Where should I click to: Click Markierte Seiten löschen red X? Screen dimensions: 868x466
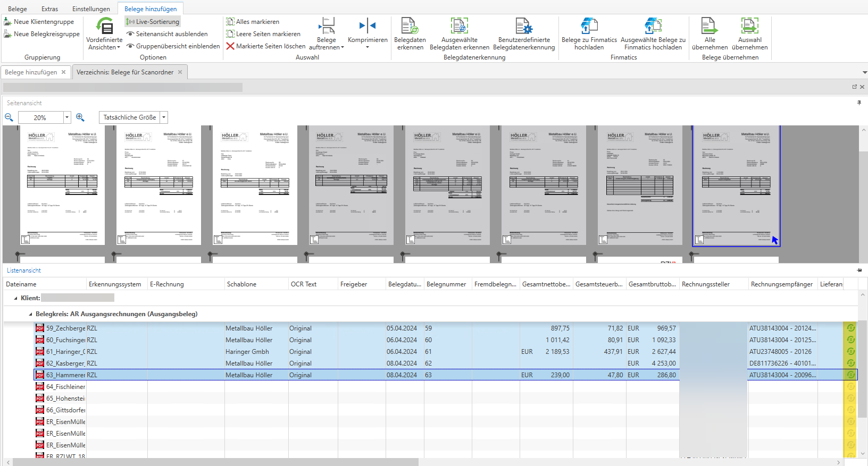click(230, 46)
